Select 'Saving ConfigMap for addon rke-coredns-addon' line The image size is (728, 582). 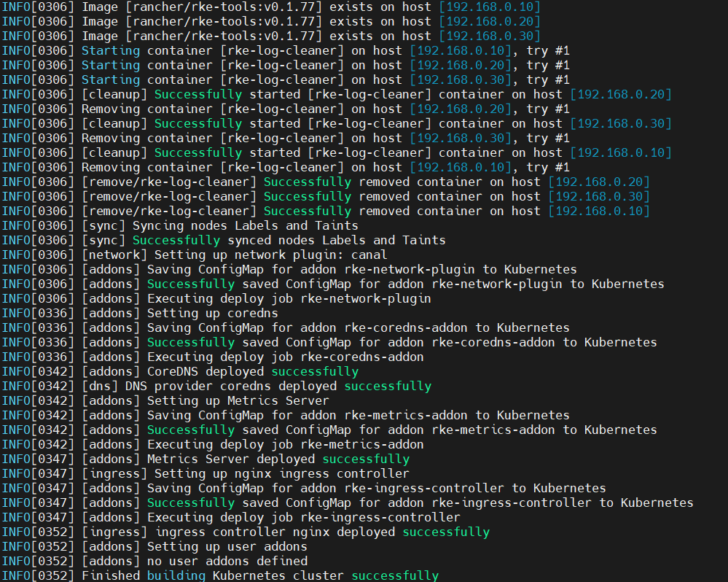click(x=286, y=327)
